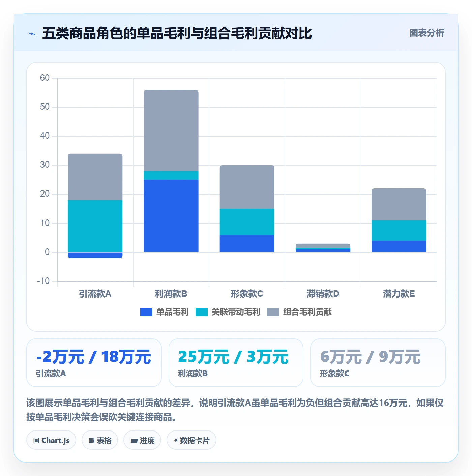Click the 形象款C x-axis label

point(247,294)
